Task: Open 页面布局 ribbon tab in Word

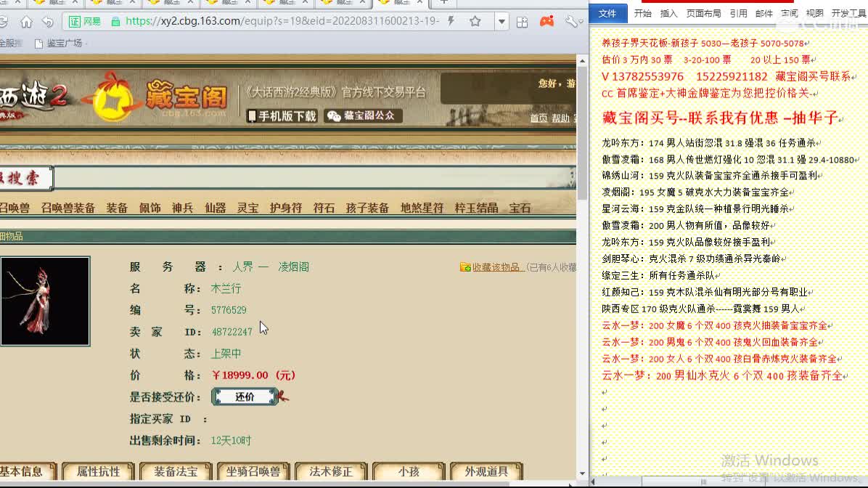Action: pyautogui.click(x=703, y=13)
